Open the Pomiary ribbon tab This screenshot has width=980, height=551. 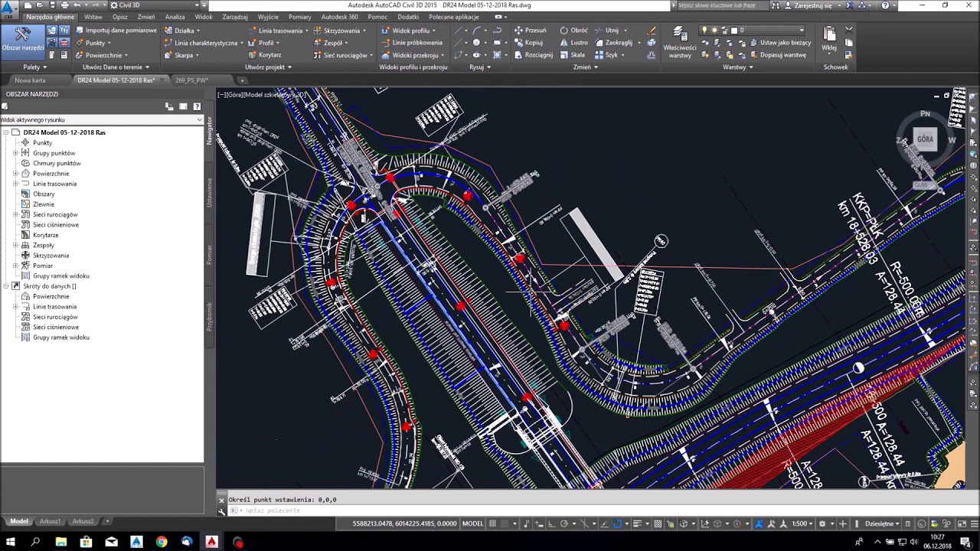(x=300, y=16)
